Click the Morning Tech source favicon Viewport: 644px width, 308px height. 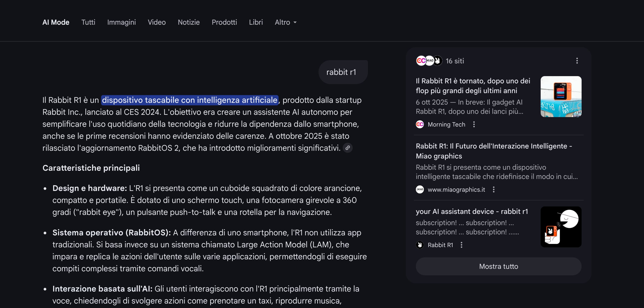420,124
